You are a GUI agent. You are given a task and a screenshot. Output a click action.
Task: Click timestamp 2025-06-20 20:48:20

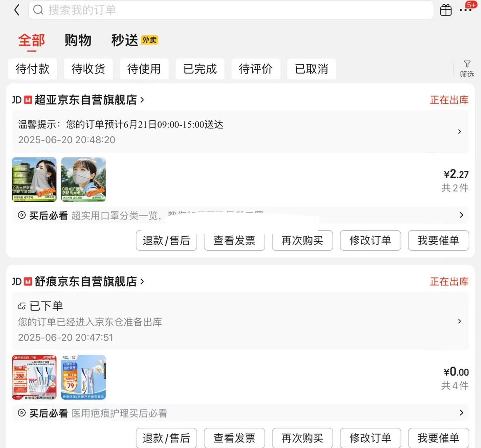point(67,140)
